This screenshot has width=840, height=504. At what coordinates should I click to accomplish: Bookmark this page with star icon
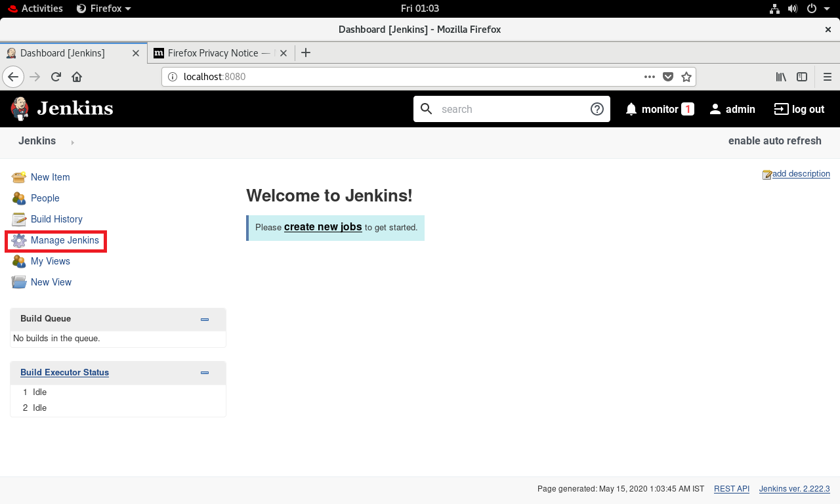(686, 77)
